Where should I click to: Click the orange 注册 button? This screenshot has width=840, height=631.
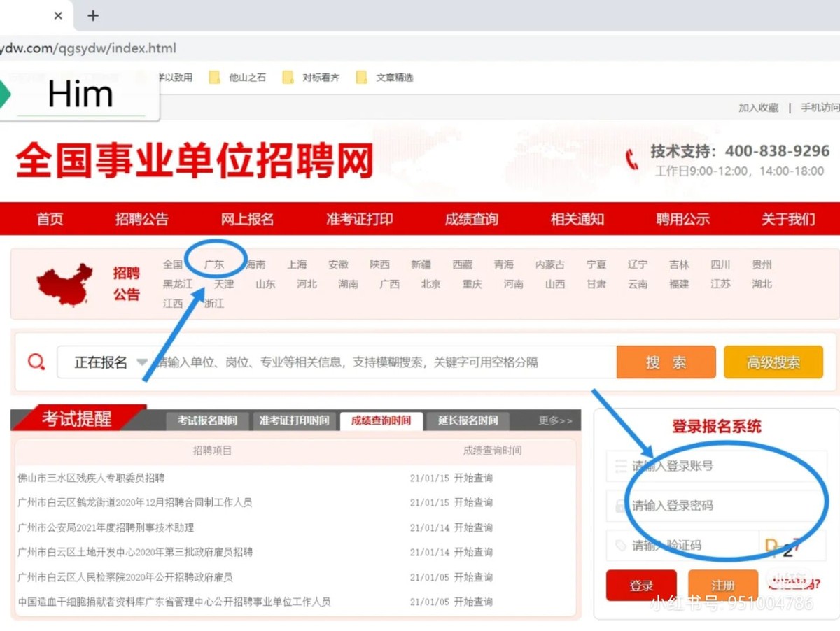[x=723, y=586]
